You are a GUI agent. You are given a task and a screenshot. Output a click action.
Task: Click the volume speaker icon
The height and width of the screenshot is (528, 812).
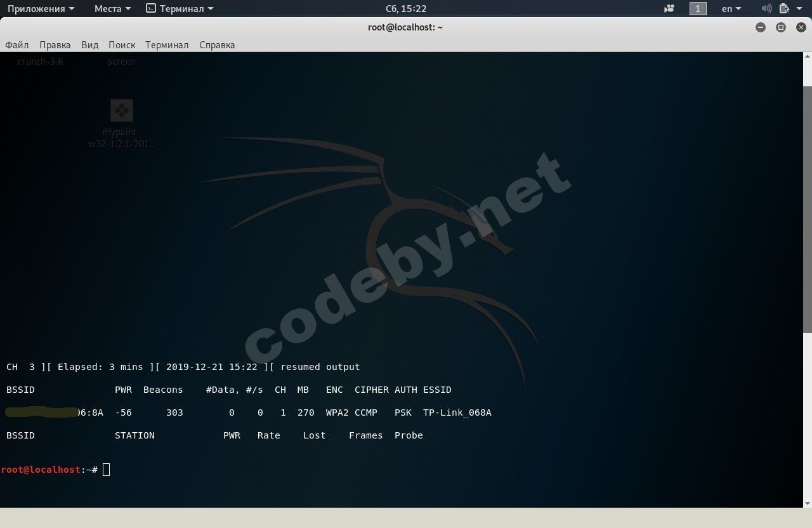pyautogui.click(x=766, y=8)
